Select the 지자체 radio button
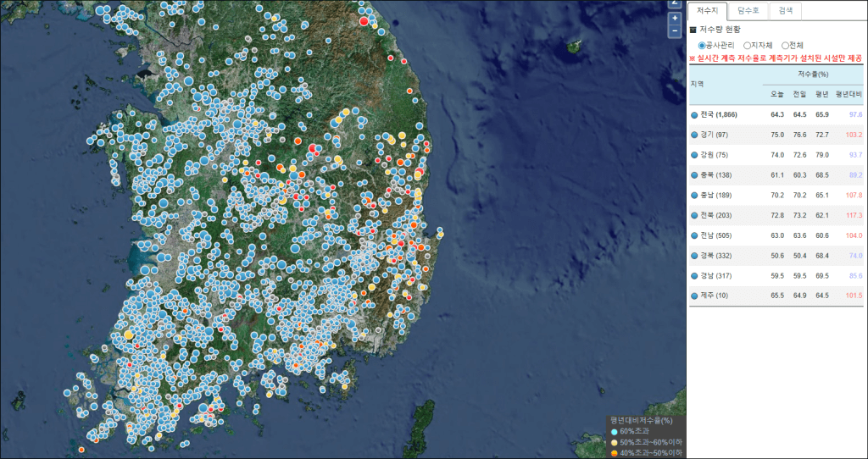The width and height of the screenshot is (868, 459). point(747,45)
